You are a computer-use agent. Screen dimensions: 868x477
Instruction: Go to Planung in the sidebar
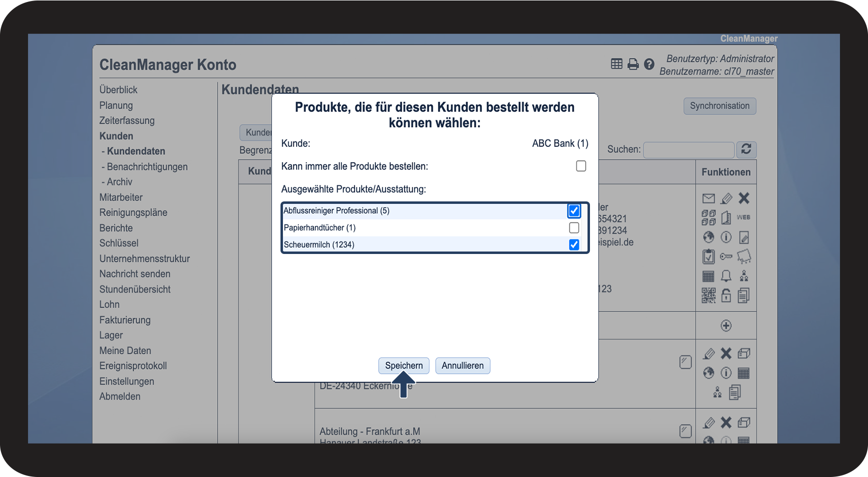[116, 105]
